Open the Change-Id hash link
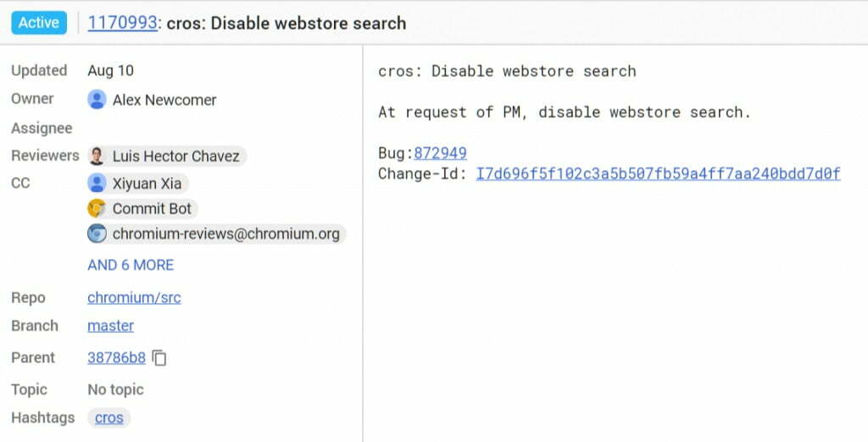 pos(658,174)
